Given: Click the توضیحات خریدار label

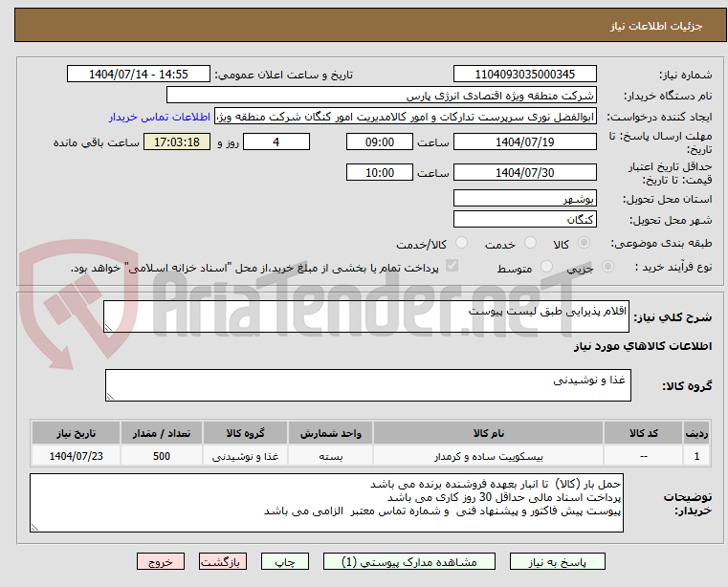Looking at the screenshot, I should point(688,504).
